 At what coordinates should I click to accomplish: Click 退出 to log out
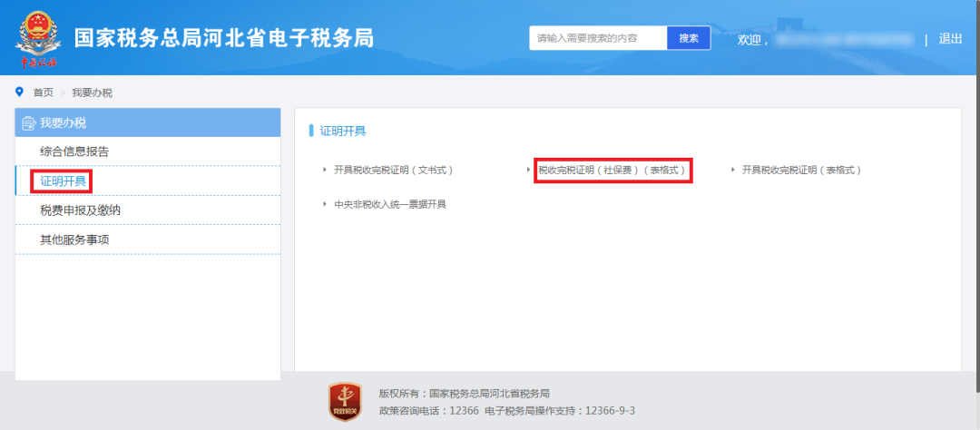point(950,39)
